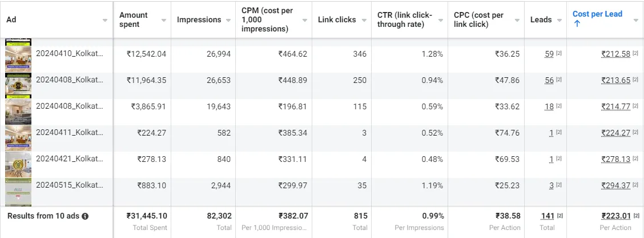Expand the Amount spent column menu arrow
The height and width of the screenshot is (238, 644).
(164, 20)
